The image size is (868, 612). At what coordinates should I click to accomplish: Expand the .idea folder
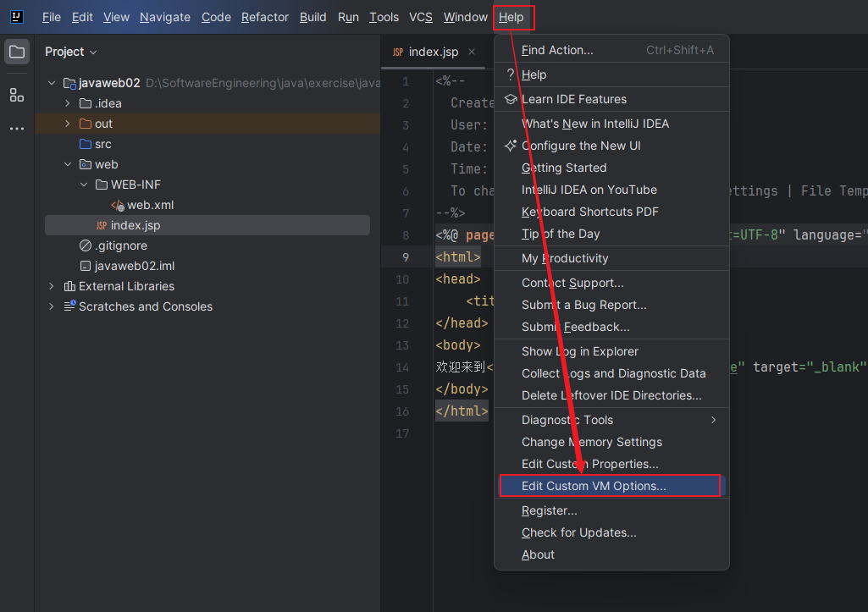(68, 103)
